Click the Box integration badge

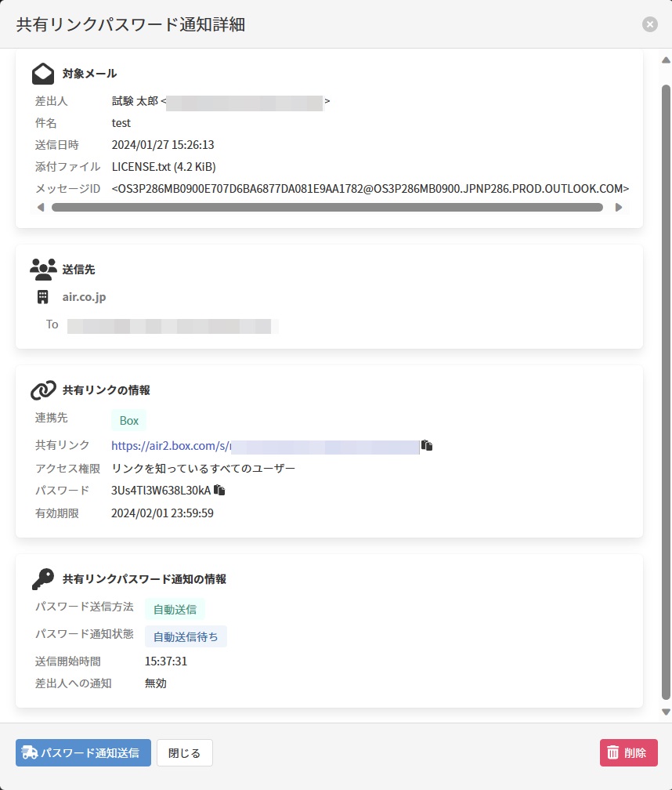128,421
